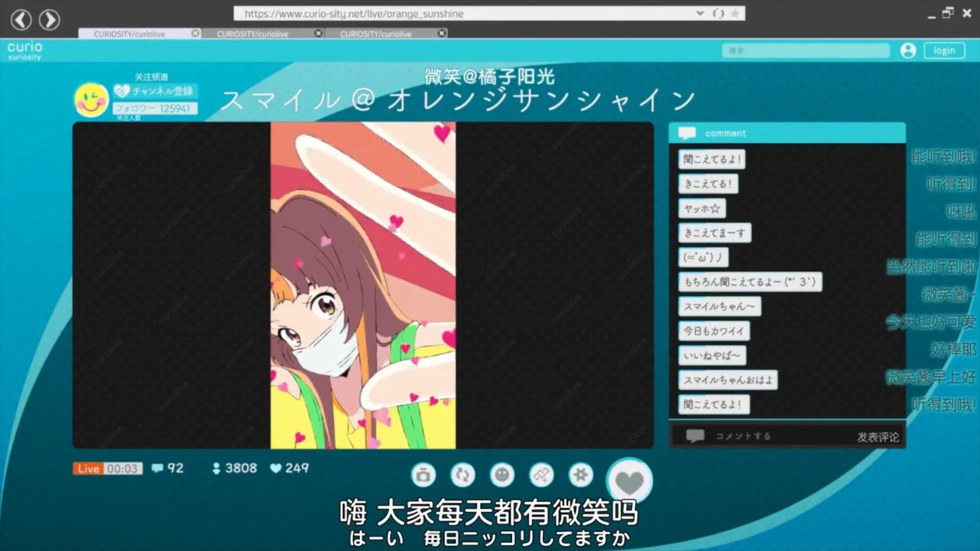Screen dimensions: 980x551
Task: Select the ヤッホ☆ comment
Action: (x=702, y=208)
